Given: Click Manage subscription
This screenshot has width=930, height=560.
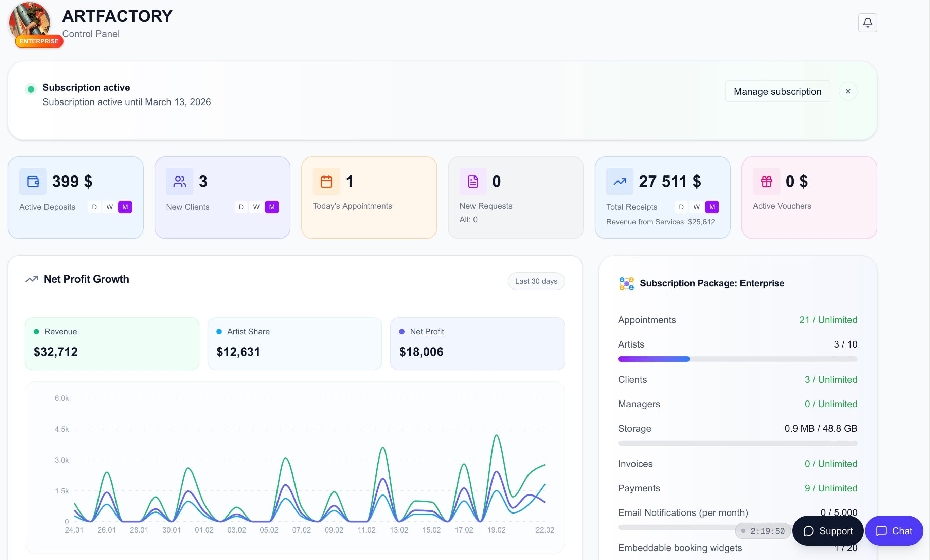Looking at the screenshot, I should [777, 91].
